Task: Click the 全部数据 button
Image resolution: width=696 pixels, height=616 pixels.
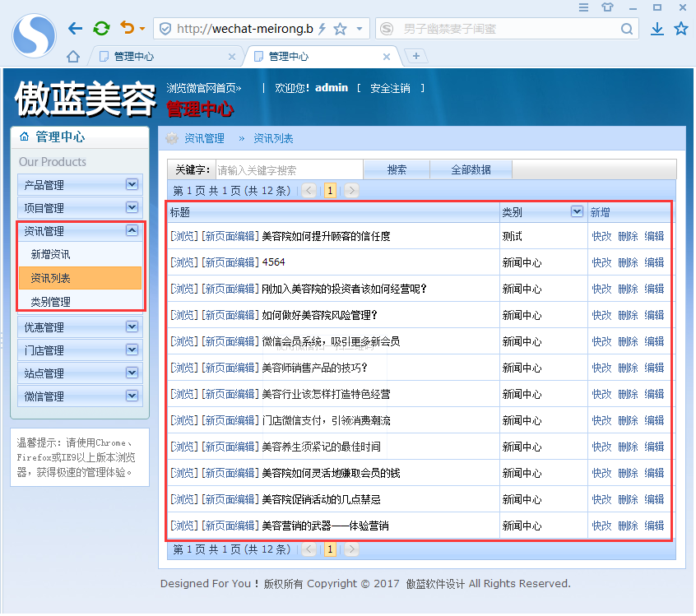Action: pyautogui.click(x=470, y=169)
